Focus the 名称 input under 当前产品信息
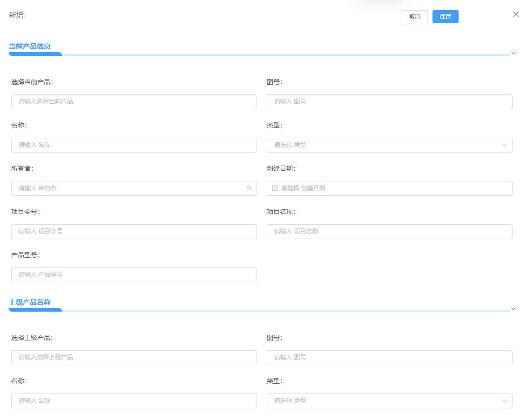The image size is (527, 420). tap(134, 145)
